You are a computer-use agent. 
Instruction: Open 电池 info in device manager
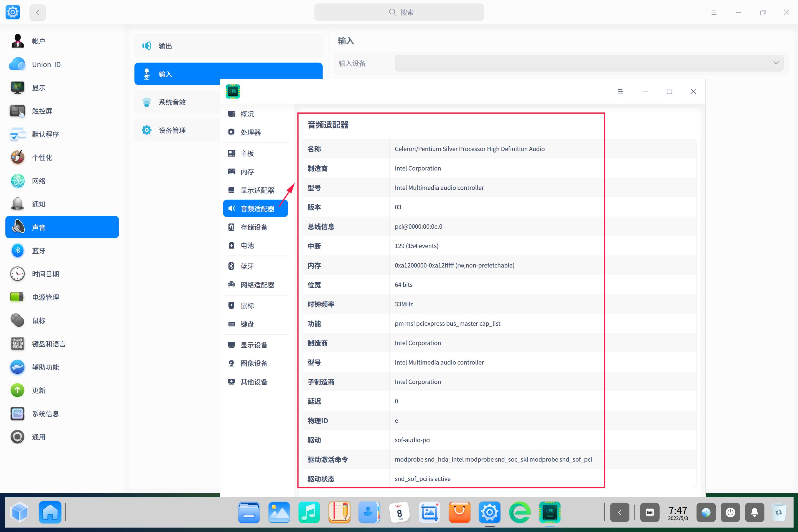click(247, 245)
